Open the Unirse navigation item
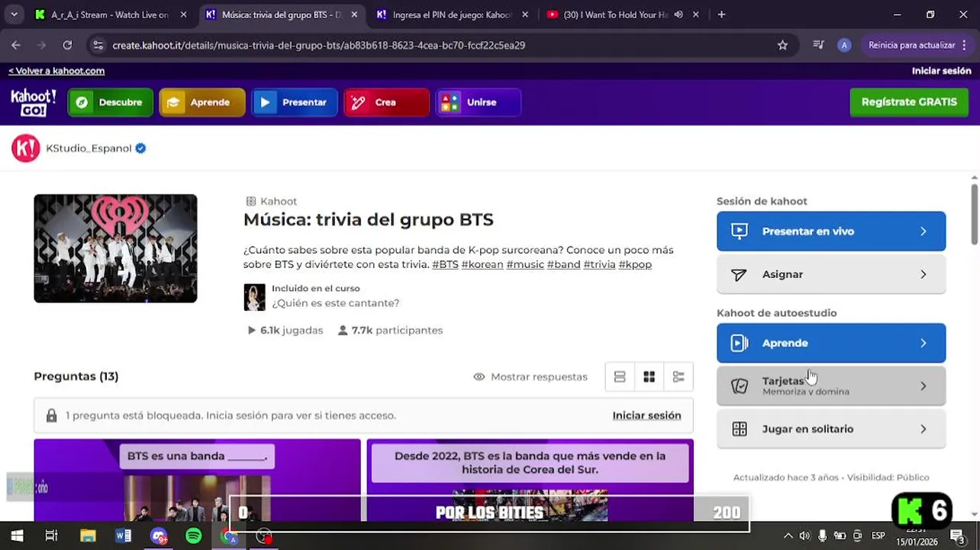The width and height of the screenshot is (980, 550). point(479,102)
